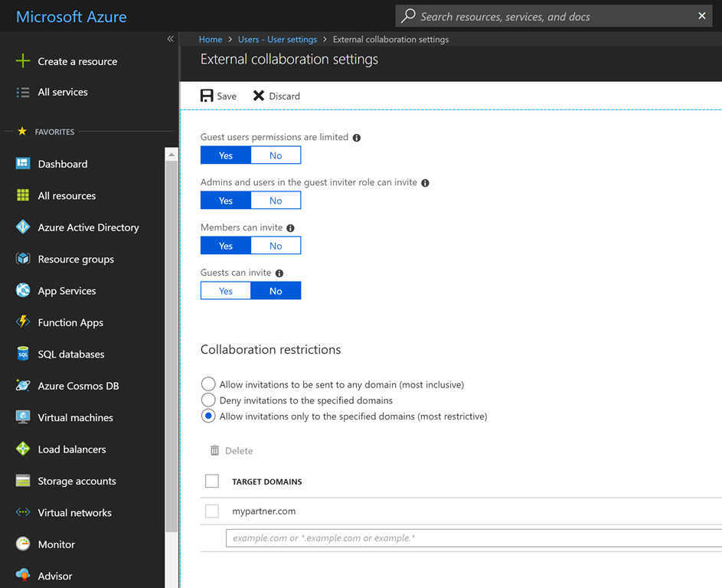Viewport: 722px width, 588px height.
Task: Open the Users - User settings breadcrumb link
Action: point(277,39)
